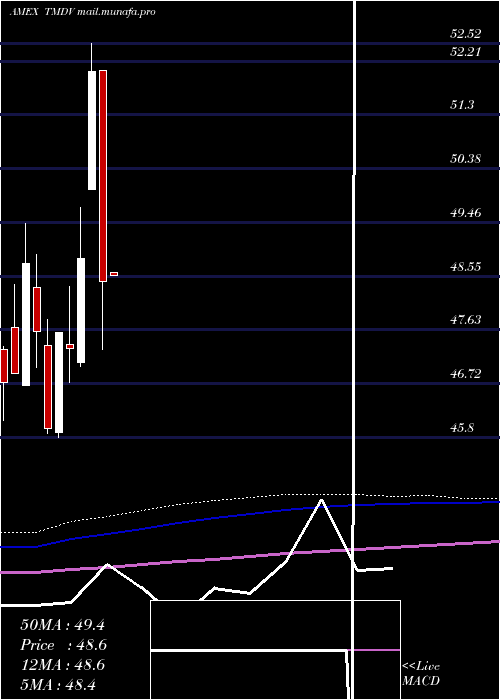Viewport: 500px width, 700px height.
Task: Click the 52.52 price level label
Action: coord(466,33)
